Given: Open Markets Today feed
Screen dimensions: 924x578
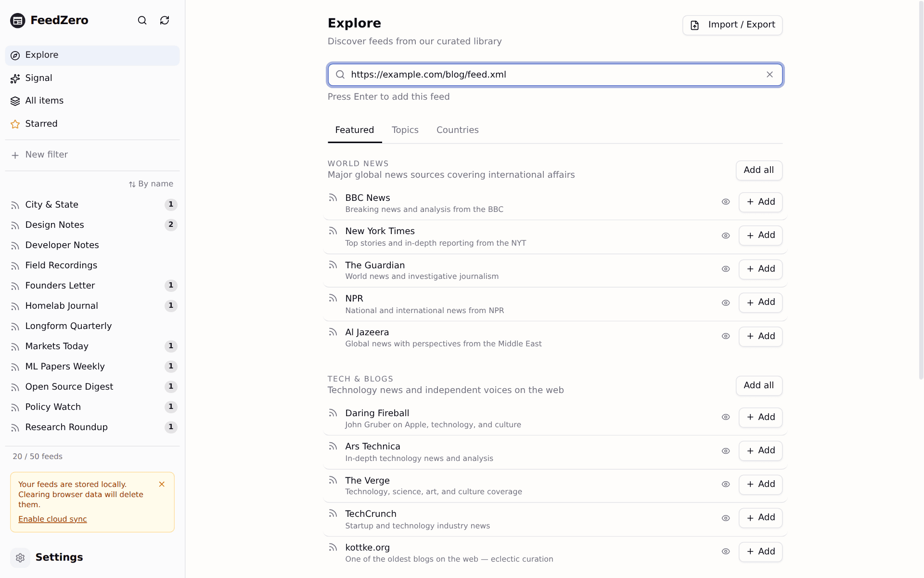Looking at the screenshot, I should pos(92,346).
